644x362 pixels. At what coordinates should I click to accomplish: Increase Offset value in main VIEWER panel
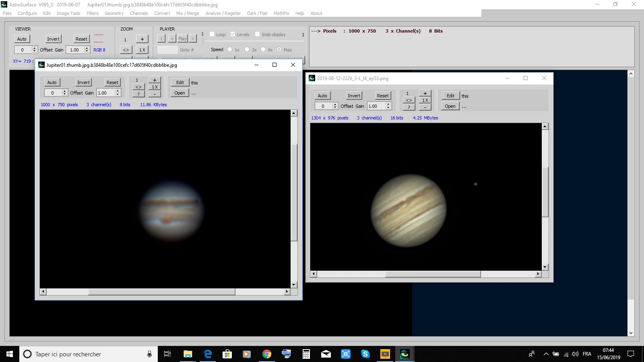click(35, 48)
